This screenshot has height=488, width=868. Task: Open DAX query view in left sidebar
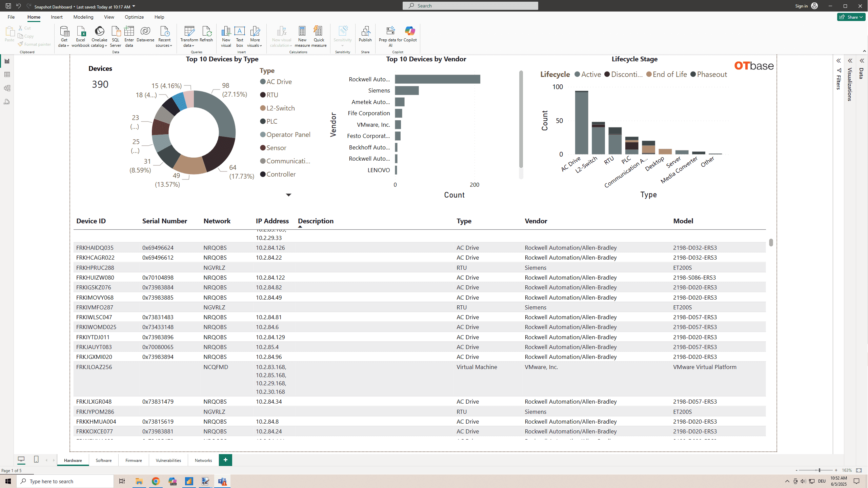tap(7, 102)
